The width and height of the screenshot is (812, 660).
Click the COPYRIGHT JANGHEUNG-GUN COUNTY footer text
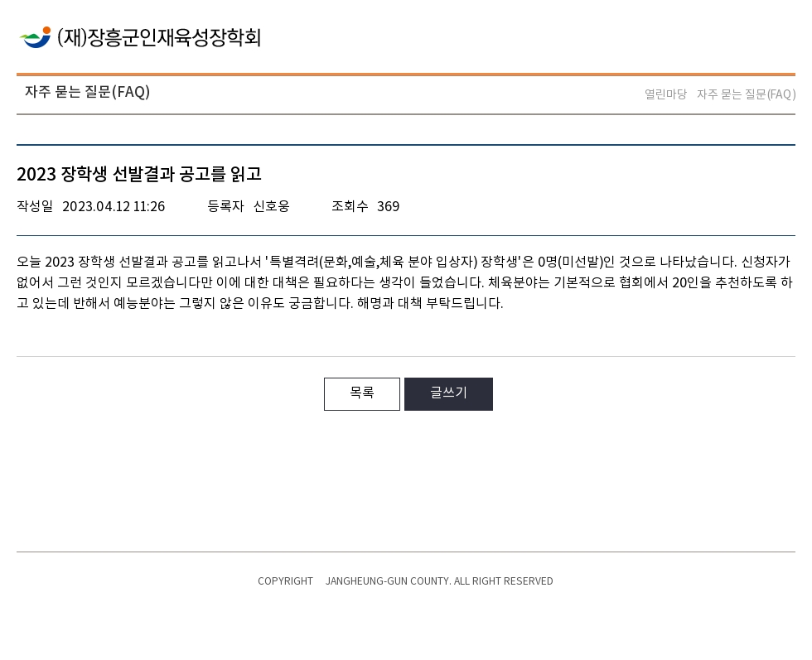(405, 581)
